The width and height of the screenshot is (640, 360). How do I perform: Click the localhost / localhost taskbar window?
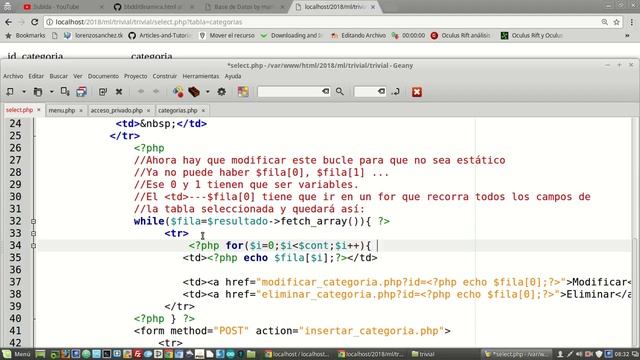(296, 354)
